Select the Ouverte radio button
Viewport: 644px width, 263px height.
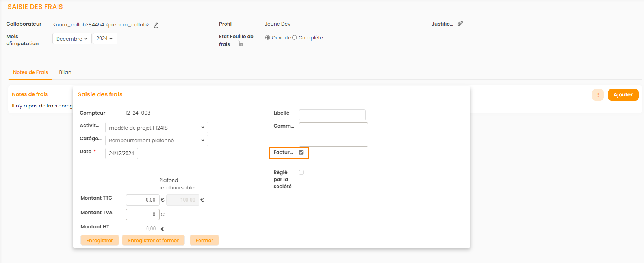pyautogui.click(x=268, y=38)
